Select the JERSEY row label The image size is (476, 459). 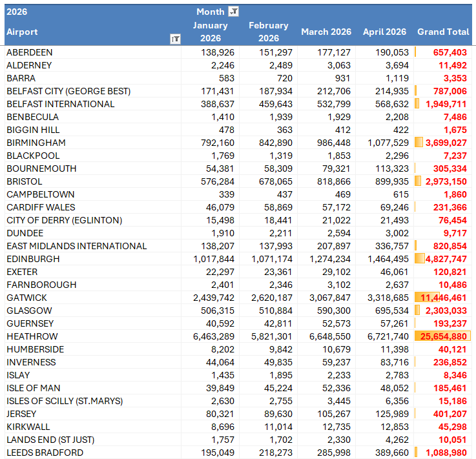(x=21, y=414)
